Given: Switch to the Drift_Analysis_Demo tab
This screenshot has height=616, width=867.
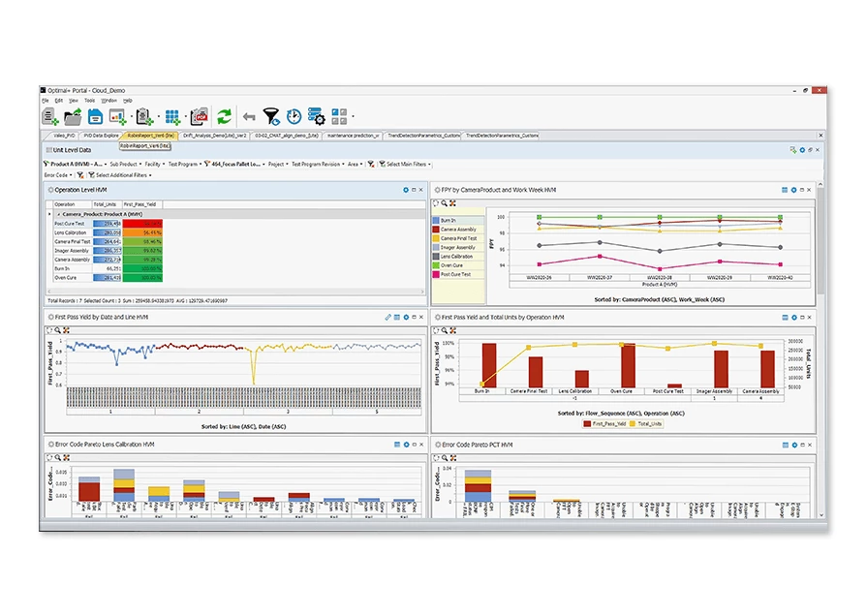Looking at the screenshot, I should [x=214, y=136].
